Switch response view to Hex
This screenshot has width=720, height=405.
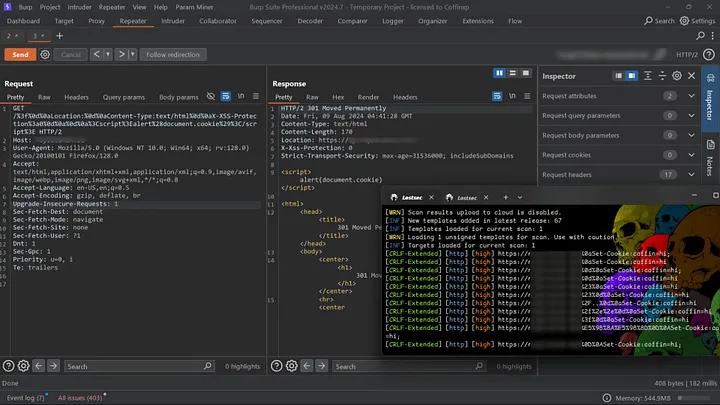[x=338, y=97]
